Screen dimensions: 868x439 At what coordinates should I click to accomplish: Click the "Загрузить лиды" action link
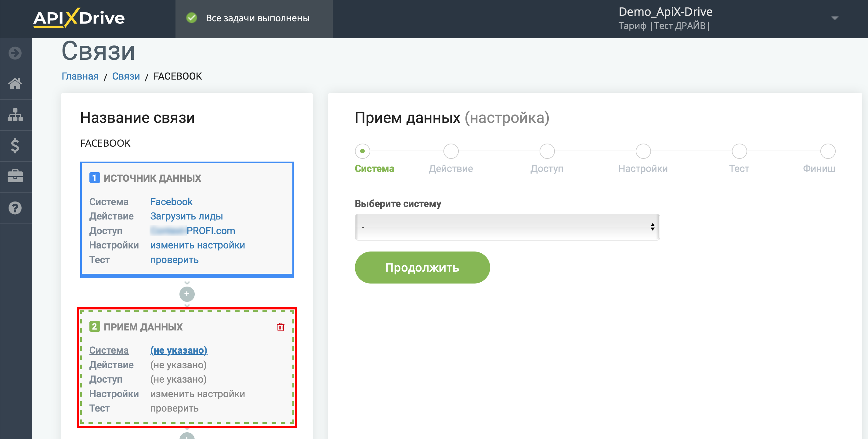tap(186, 216)
